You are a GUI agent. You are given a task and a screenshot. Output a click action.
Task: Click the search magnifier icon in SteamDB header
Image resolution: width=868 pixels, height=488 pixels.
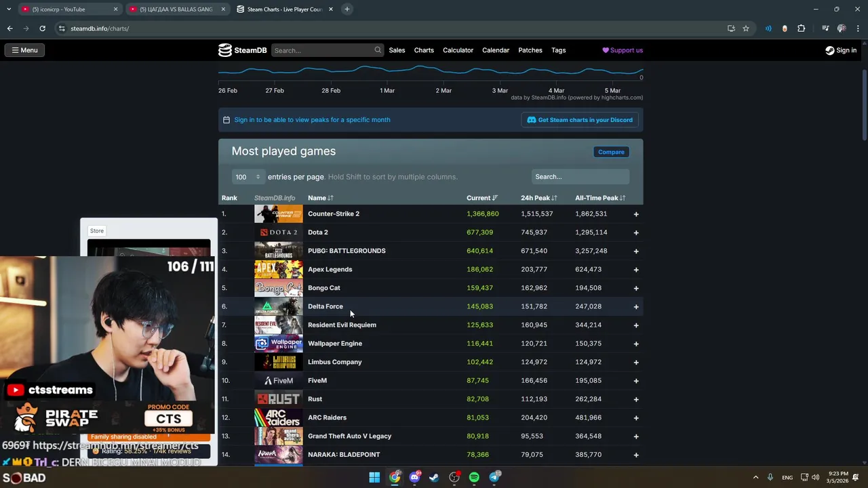(x=378, y=50)
